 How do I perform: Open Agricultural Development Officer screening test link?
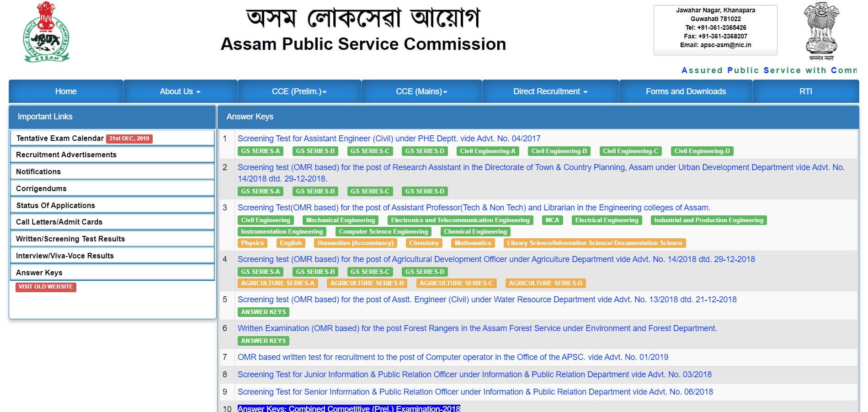(x=496, y=259)
